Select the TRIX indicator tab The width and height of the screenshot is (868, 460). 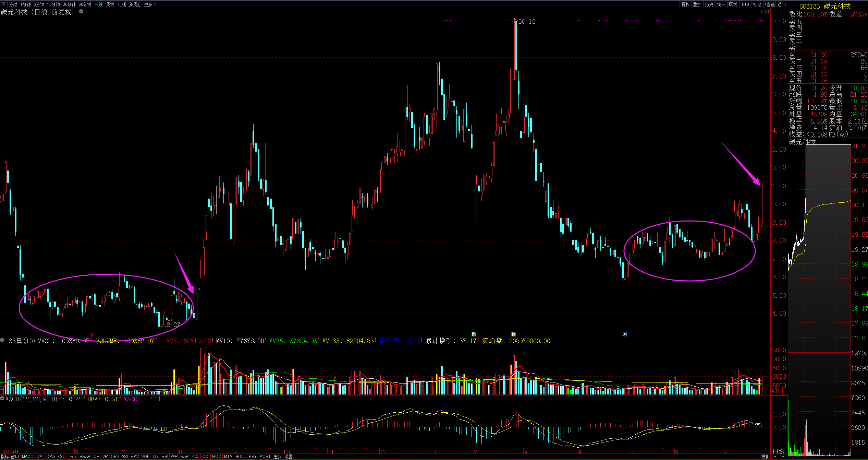click(x=72, y=457)
